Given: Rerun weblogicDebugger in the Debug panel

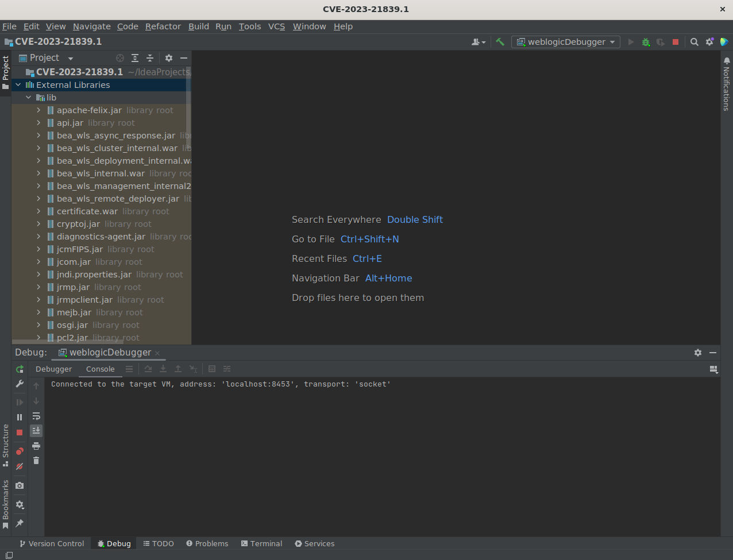Looking at the screenshot, I should [20, 369].
